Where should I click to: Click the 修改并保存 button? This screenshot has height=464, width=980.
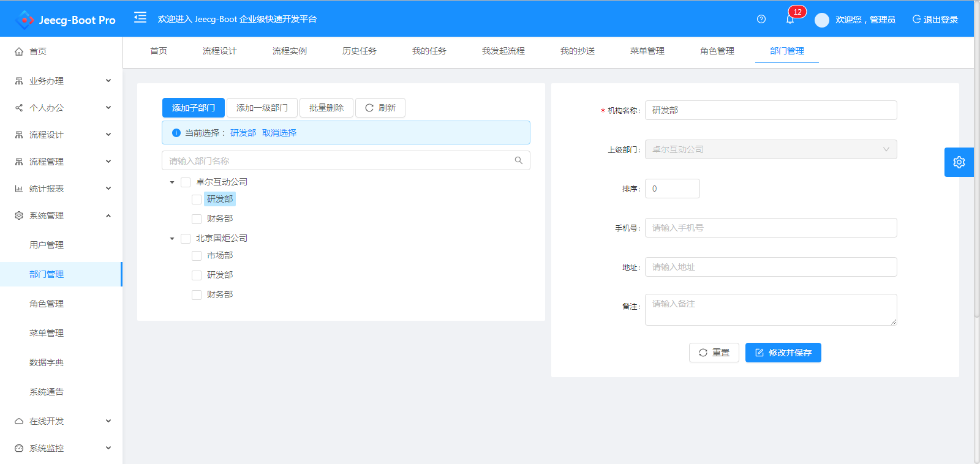[783, 353]
